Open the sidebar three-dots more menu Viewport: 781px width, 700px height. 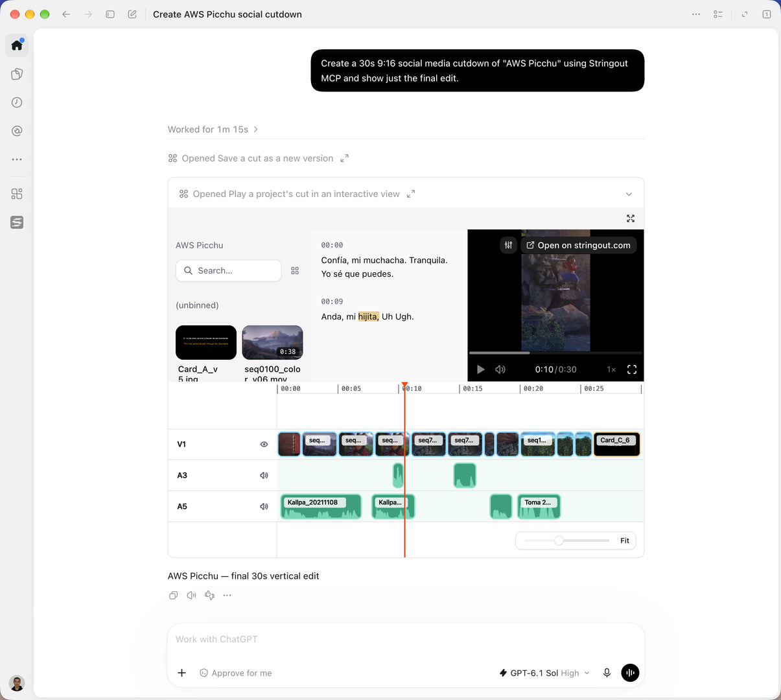[17, 159]
